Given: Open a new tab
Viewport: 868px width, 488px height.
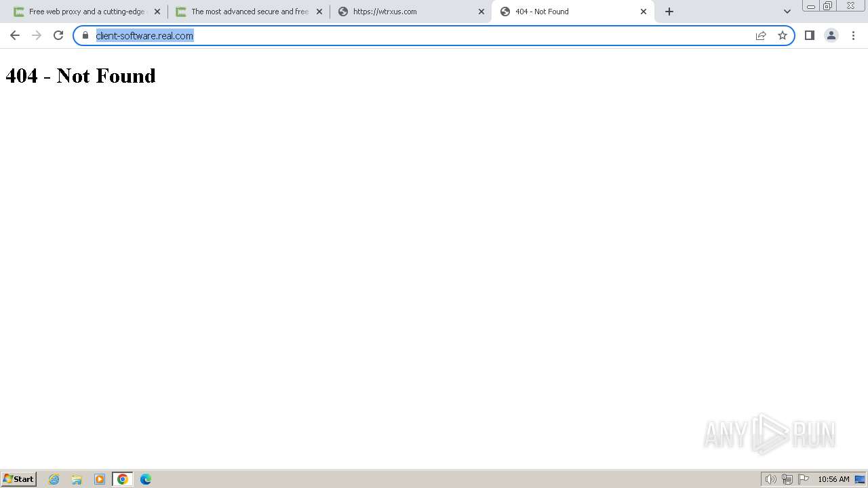Looking at the screenshot, I should (669, 12).
